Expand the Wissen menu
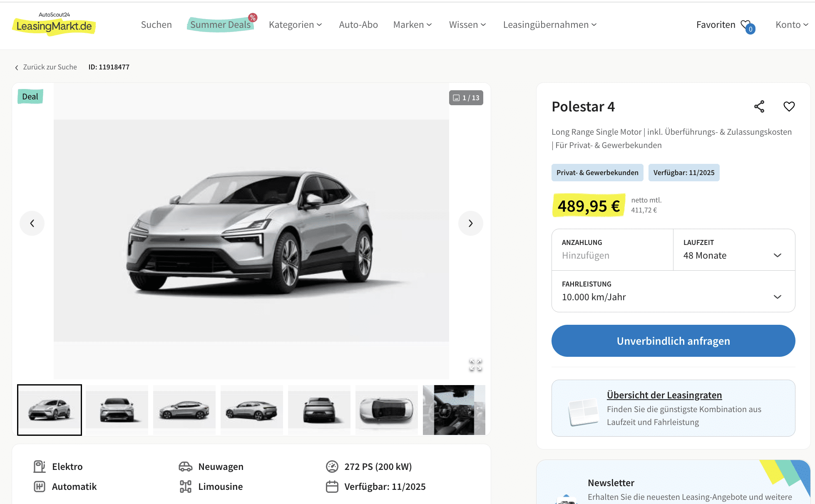The height and width of the screenshot is (504, 815). [467, 25]
